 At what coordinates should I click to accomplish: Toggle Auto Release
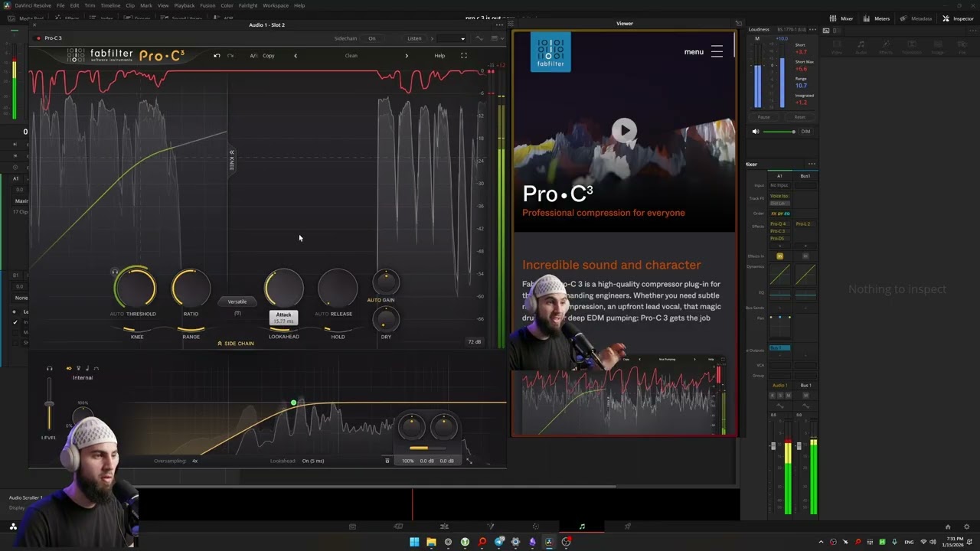pyautogui.click(x=322, y=314)
